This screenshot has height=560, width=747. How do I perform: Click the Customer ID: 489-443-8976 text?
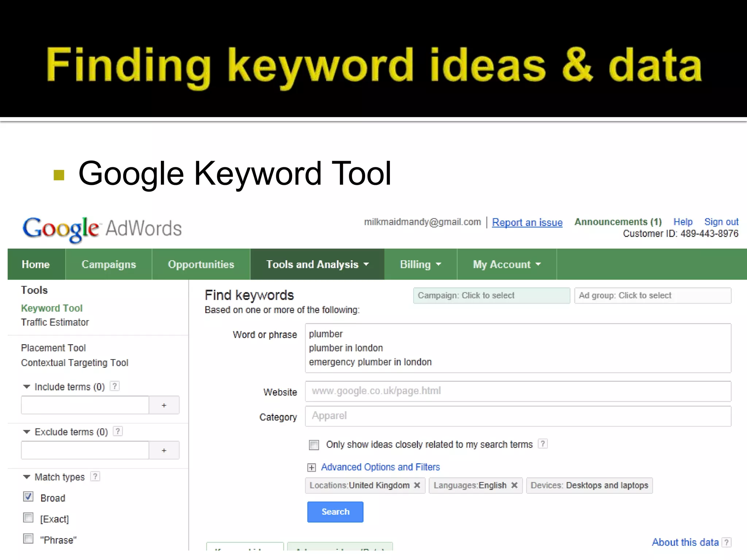point(681,234)
